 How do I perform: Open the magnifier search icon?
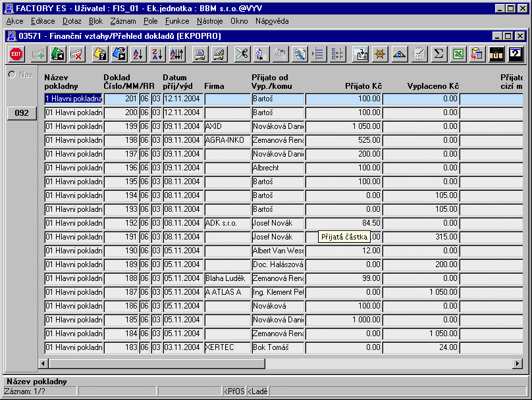(300, 54)
